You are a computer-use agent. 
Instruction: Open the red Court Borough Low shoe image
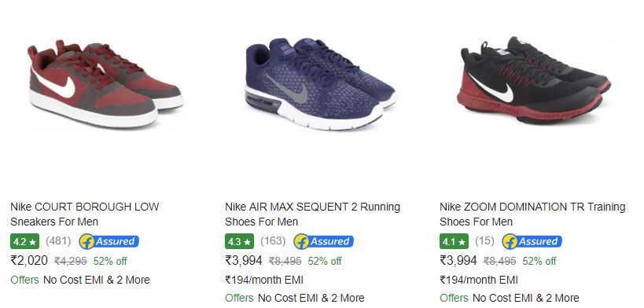point(105,84)
